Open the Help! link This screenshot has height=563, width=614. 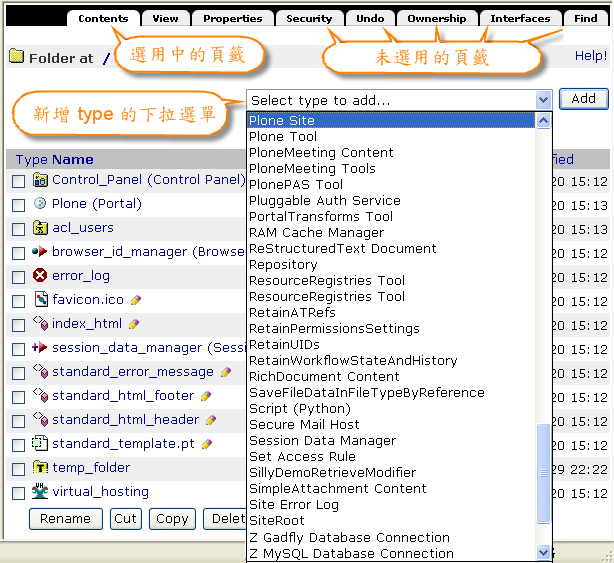[591, 56]
